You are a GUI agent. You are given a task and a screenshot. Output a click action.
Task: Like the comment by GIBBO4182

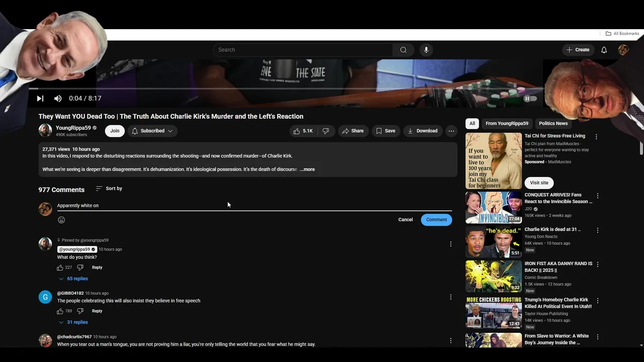pyautogui.click(x=60, y=311)
